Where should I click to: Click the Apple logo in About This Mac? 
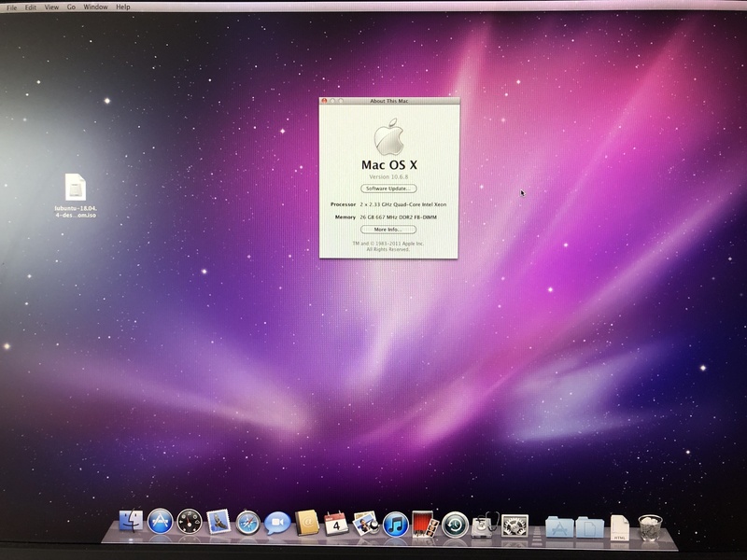(x=388, y=137)
